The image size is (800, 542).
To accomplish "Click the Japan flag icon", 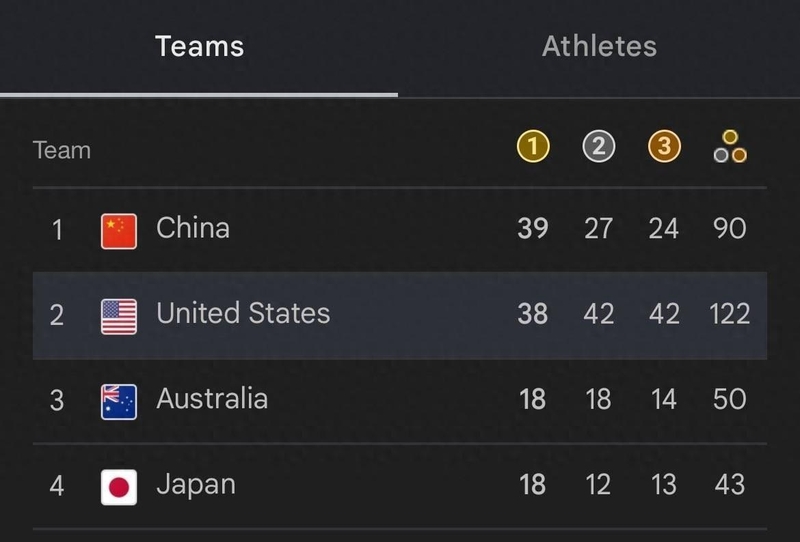I will pos(119,487).
